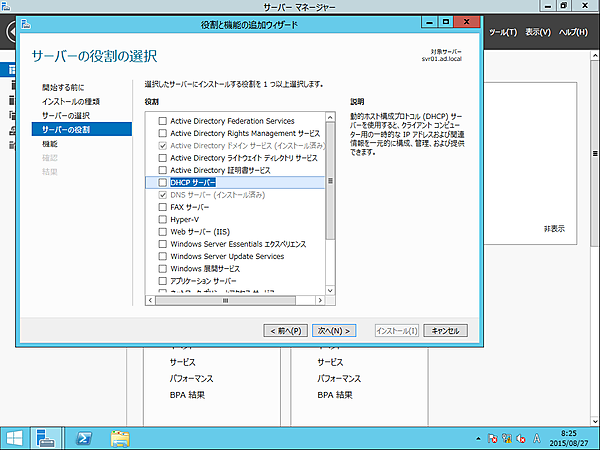Click the roles list scroll left arrow
Image resolution: width=600 pixels, height=450 pixels.
pos(150,300)
